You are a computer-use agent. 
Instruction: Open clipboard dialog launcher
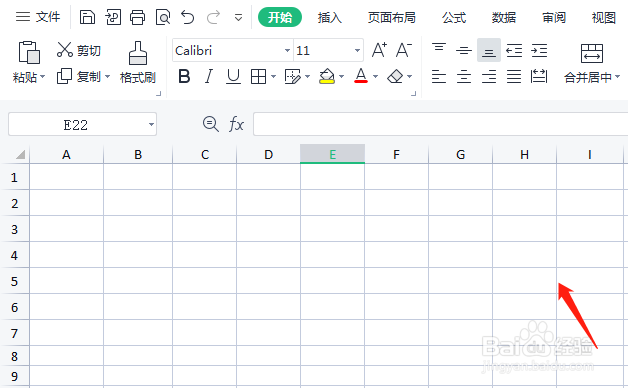coord(159,94)
